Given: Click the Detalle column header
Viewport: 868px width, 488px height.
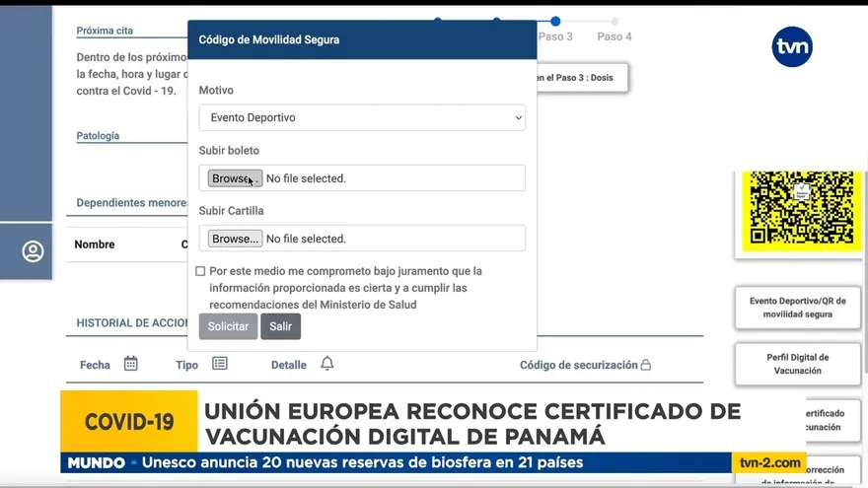Looking at the screenshot, I should (x=289, y=365).
